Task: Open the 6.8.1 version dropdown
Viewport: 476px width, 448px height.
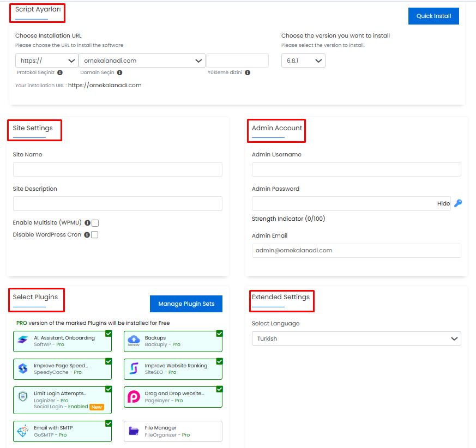Action: (303, 60)
